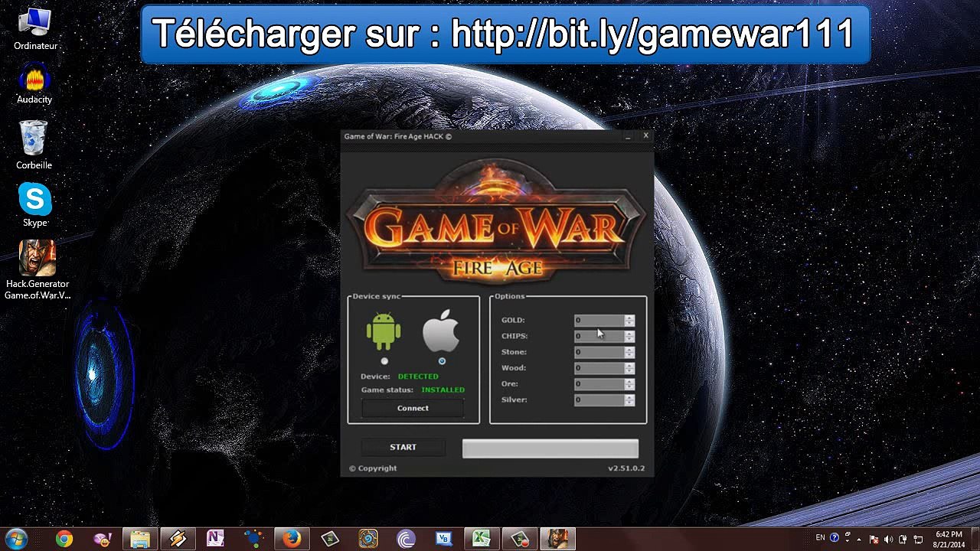This screenshot has height=551, width=980.
Task: Click the Connect button
Action: coord(413,409)
